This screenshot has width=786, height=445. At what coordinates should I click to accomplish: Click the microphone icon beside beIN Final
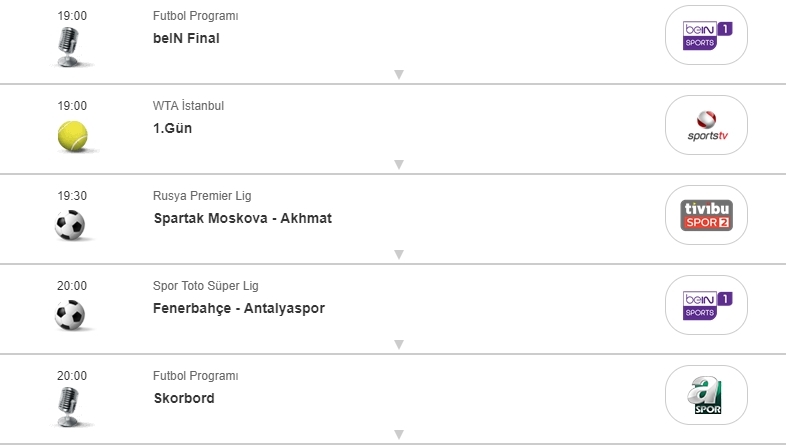click(x=70, y=46)
